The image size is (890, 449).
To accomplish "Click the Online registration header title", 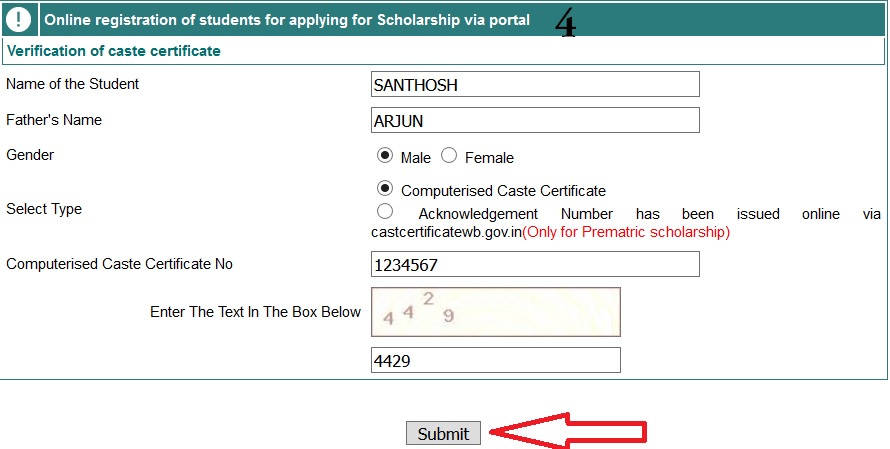I will 287,20.
